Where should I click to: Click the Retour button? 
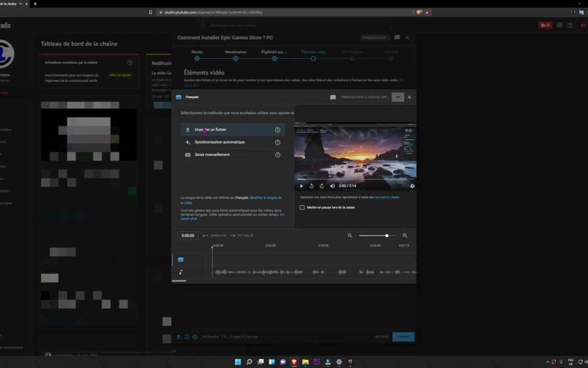[382, 337]
